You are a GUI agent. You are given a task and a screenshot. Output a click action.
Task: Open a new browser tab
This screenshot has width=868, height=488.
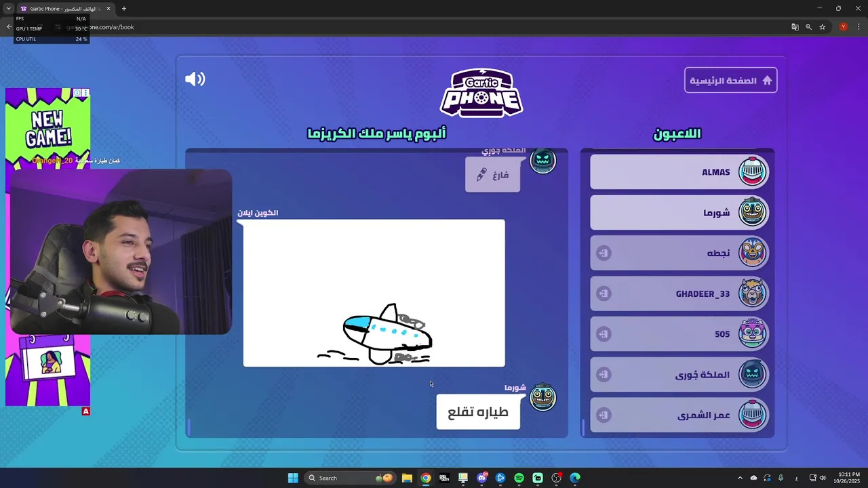pos(123,9)
